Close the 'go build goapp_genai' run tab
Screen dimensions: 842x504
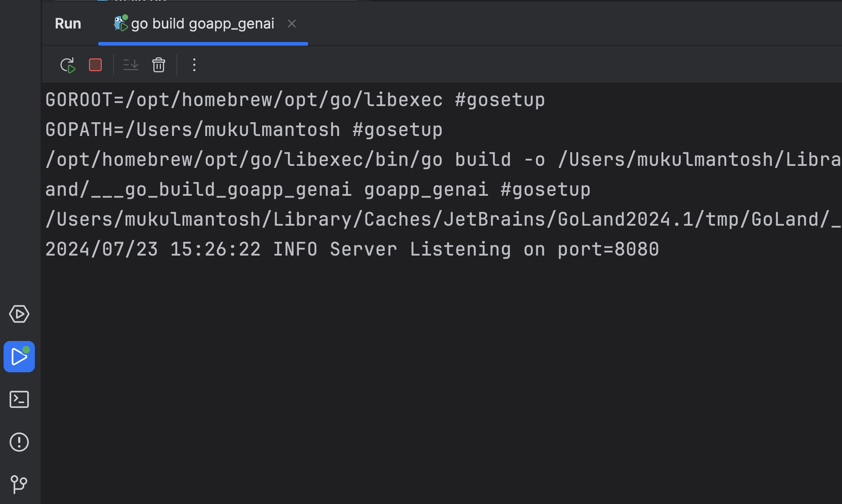click(292, 24)
